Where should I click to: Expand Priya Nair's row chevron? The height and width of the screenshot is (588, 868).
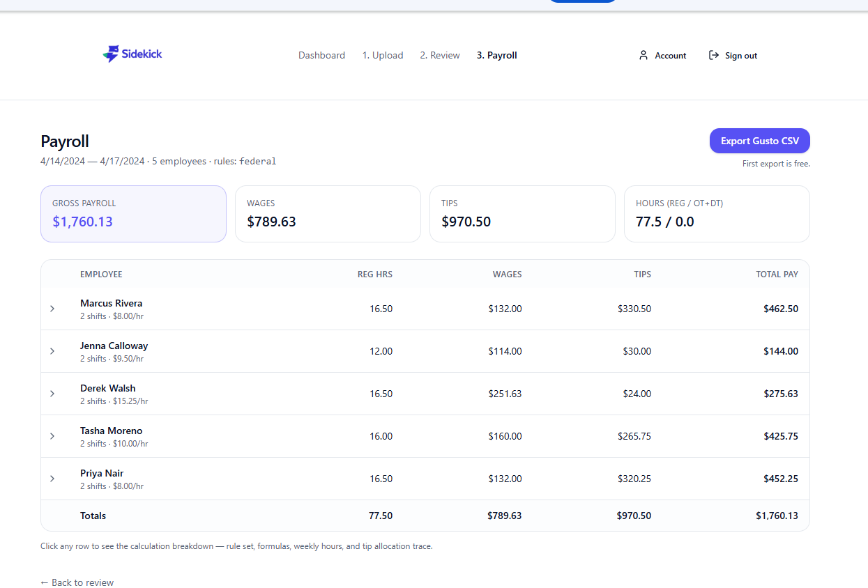point(52,479)
